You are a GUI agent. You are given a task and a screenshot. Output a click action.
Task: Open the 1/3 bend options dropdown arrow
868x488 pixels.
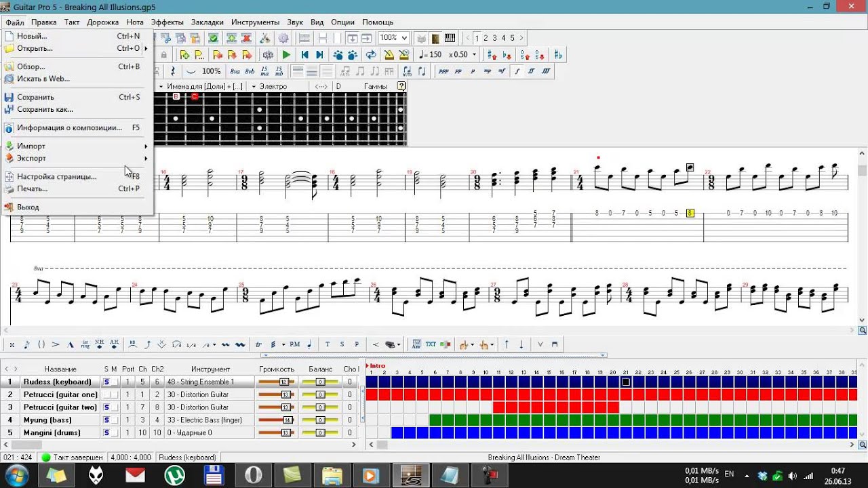[x=214, y=344]
